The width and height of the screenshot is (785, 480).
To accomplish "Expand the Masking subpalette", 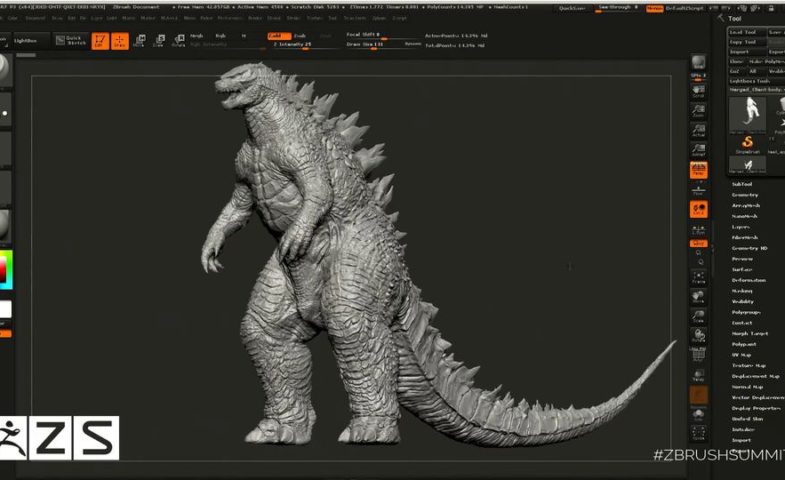I will point(742,291).
